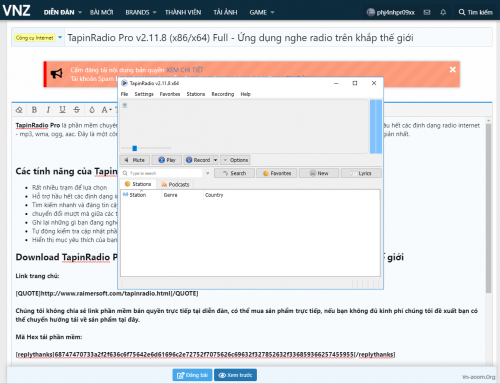Click the editor vertical scrollbar

point(488,209)
